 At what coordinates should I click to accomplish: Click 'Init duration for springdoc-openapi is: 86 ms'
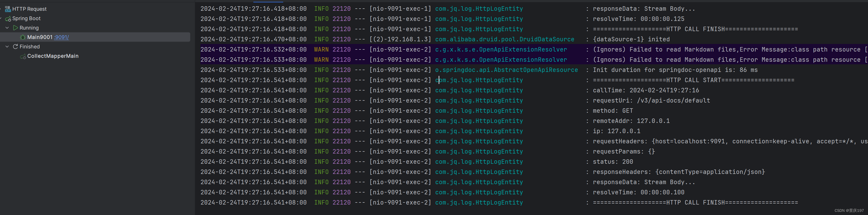pos(675,70)
